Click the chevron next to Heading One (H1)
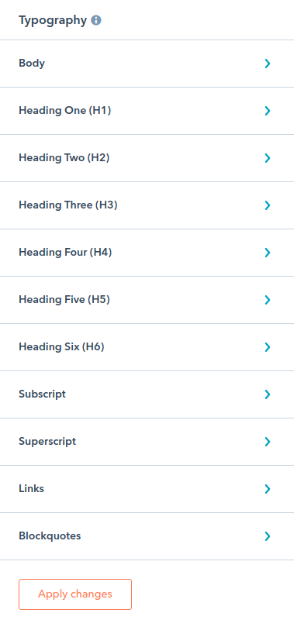Screen dimensions: 294x644 268,111
